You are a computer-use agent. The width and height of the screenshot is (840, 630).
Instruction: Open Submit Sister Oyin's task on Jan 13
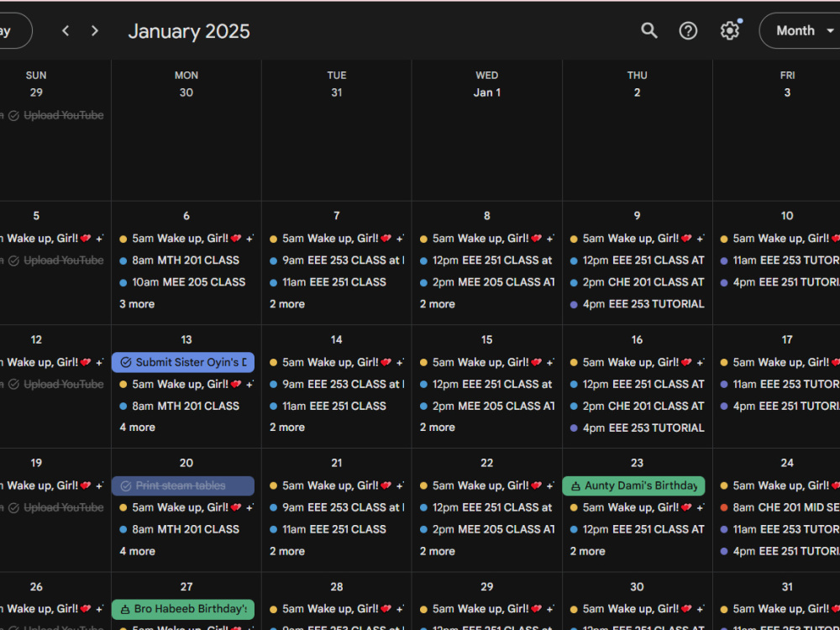click(x=182, y=362)
